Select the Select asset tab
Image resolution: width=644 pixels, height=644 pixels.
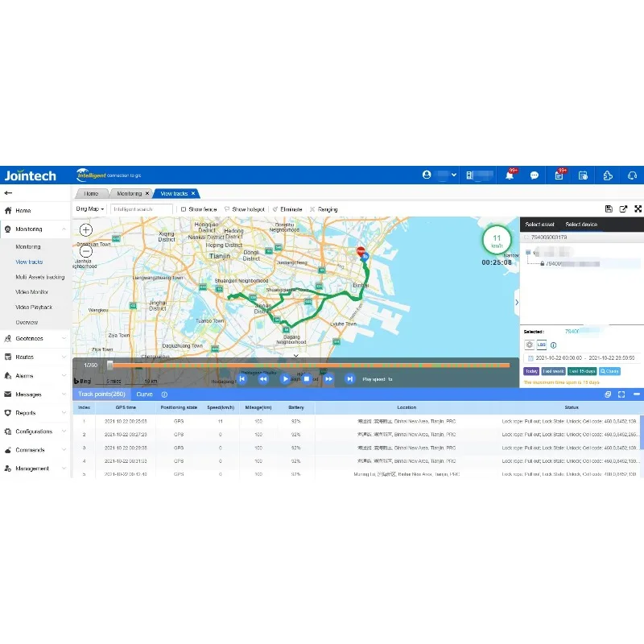[539, 225]
